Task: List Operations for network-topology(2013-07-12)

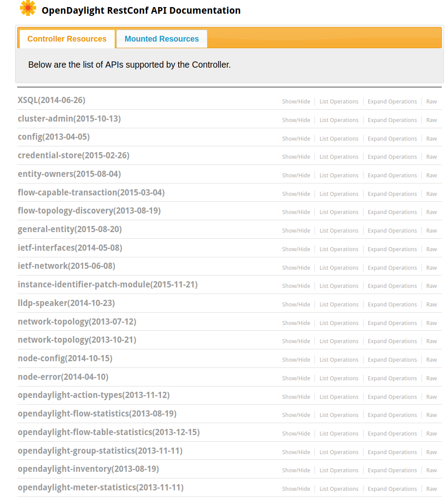Action: pyautogui.click(x=339, y=323)
